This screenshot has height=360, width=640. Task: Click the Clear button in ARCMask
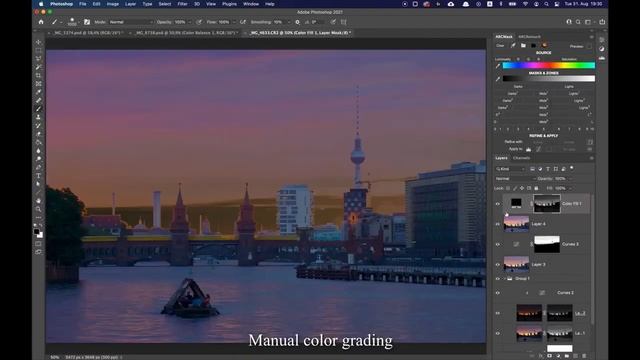click(500, 46)
